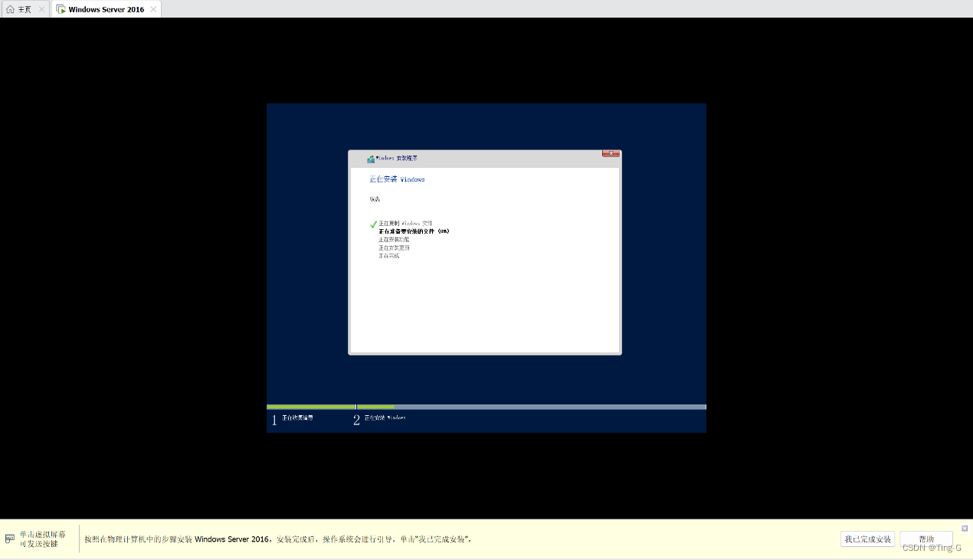This screenshot has height=560, width=973.
Task: Click the 正在完成 status line
Action: (x=388, y=256)
